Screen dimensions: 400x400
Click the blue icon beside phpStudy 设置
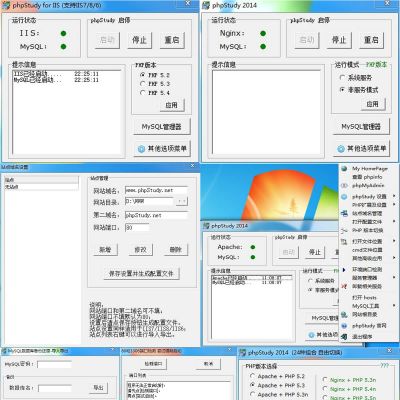tap(344, 197)
